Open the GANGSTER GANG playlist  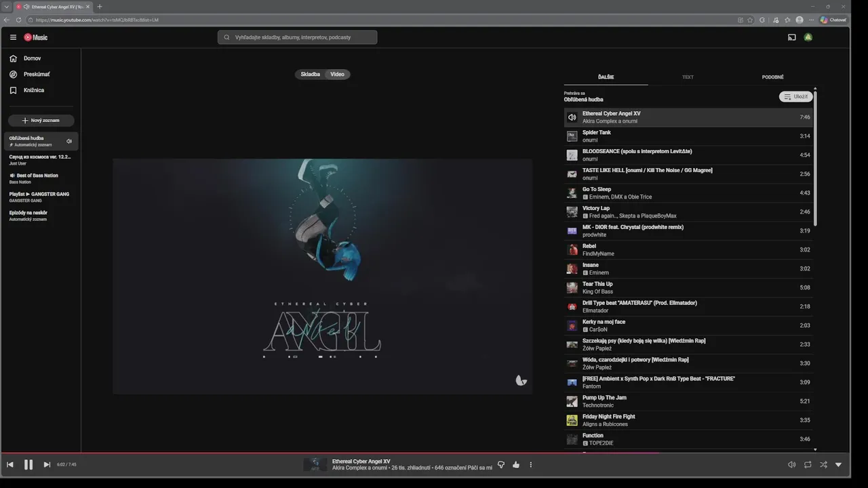point(41,197)
